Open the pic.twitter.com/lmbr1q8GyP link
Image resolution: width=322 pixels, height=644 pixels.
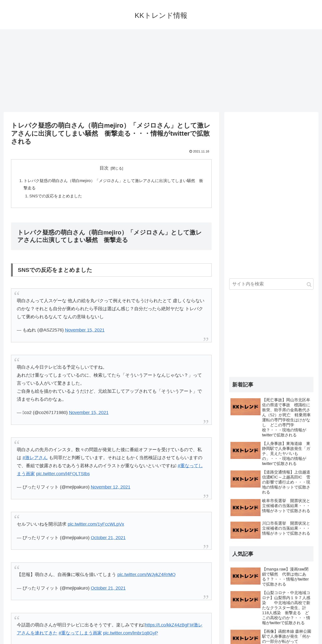(130, 633)
